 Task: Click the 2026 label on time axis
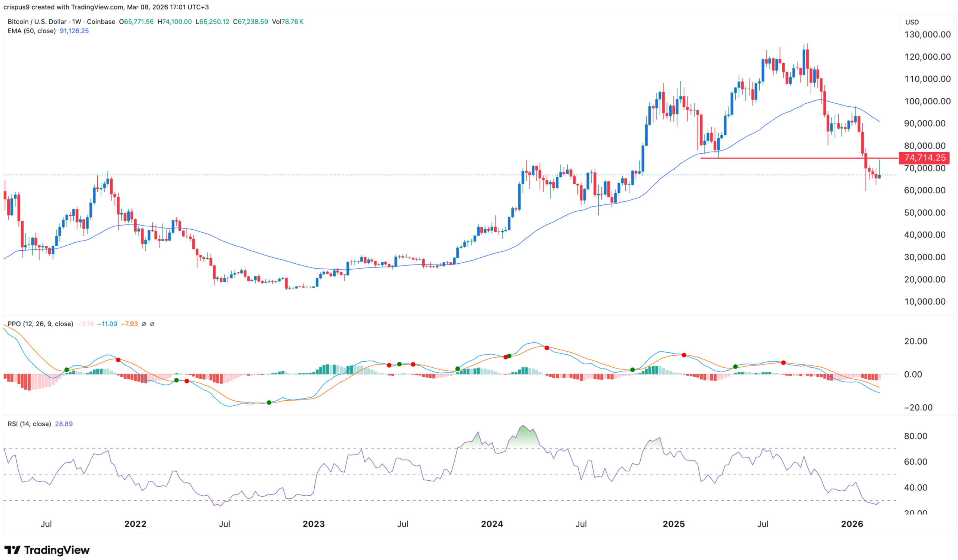pyautogui.click(x=852, y=524)
